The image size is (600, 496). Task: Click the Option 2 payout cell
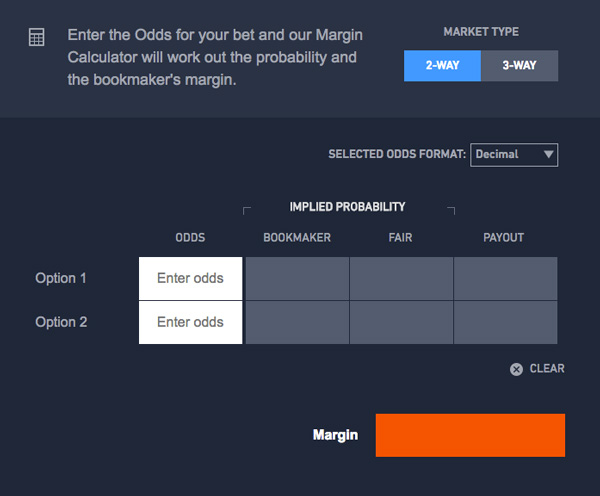point(506,322)
